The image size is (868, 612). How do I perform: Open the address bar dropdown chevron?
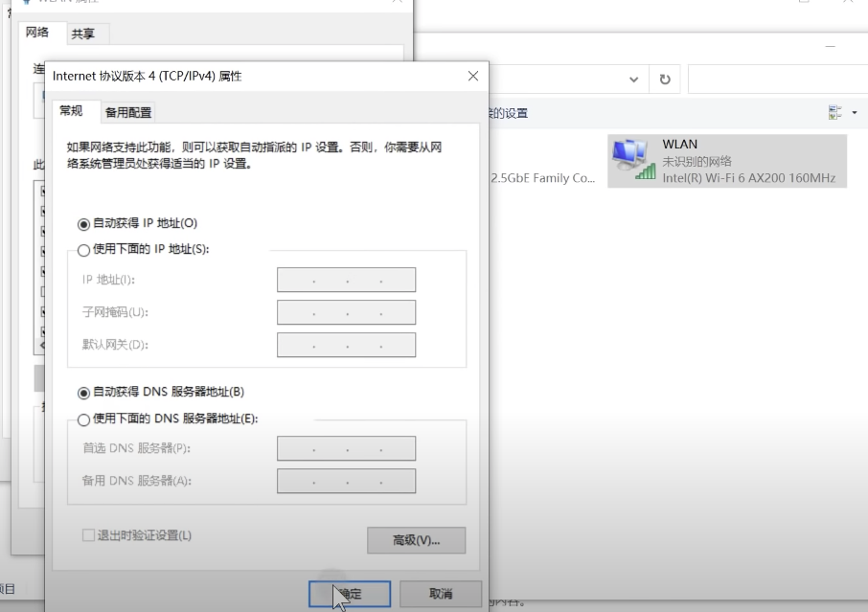633,79
